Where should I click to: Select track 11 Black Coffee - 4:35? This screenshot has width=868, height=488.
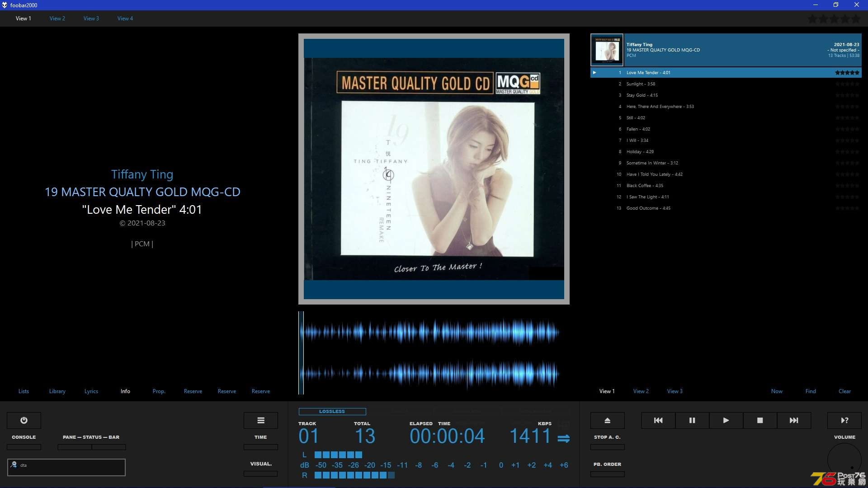(x=726, y=186)
